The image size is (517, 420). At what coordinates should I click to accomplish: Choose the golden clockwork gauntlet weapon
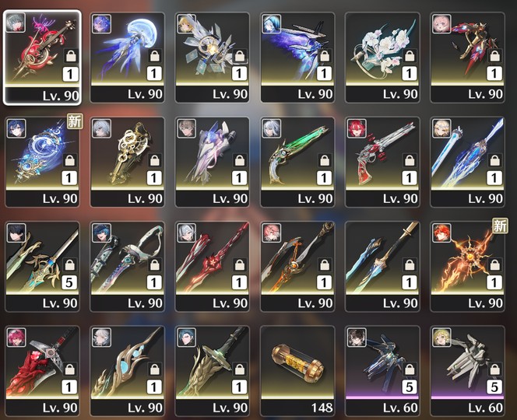[x=127, y=162]
